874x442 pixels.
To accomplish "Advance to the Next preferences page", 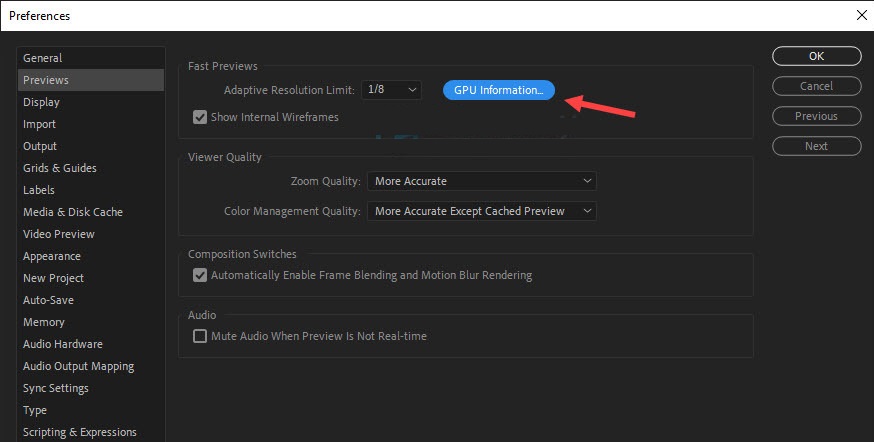I will (x=817, y=146).
